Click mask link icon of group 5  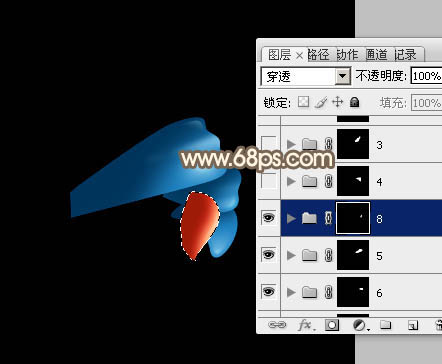[329, 255]
